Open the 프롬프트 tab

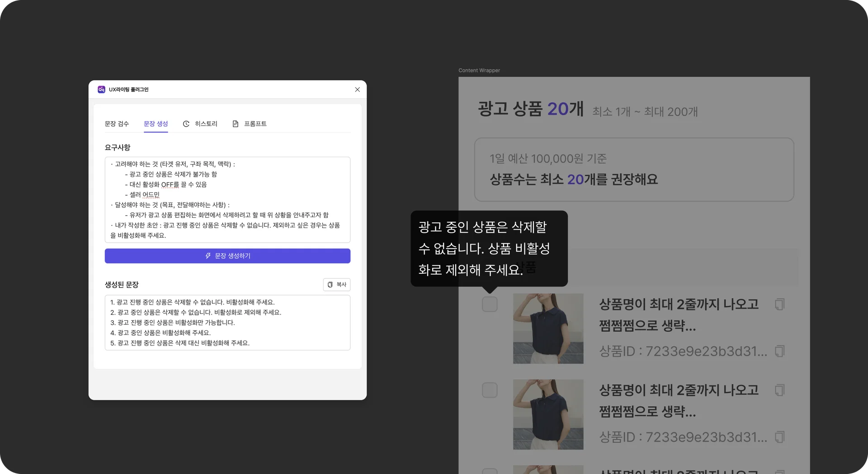click(x=250, y=124)
